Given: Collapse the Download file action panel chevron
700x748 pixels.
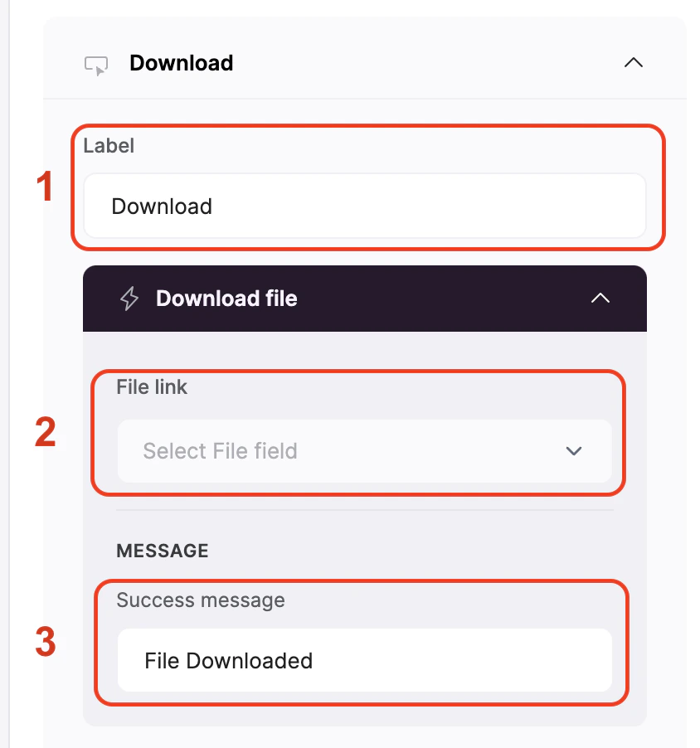Looking at the screenshot, I should point(600,299).
